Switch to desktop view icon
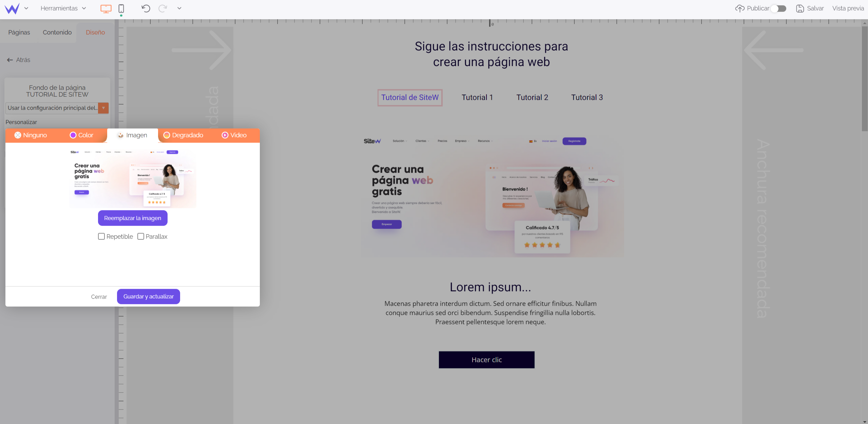This screenshot has height=424, width=868. pos(106,8)
